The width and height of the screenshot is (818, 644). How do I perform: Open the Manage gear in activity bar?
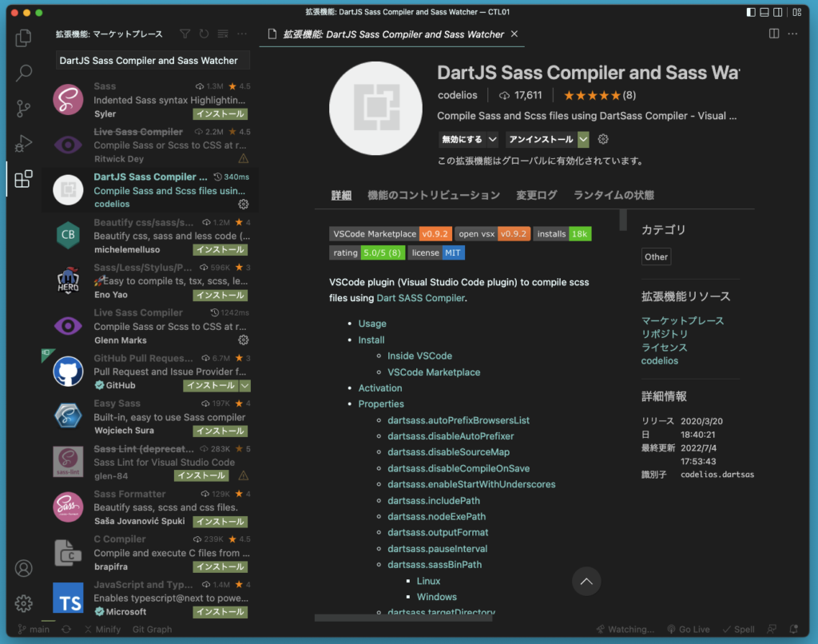[23, 603]
